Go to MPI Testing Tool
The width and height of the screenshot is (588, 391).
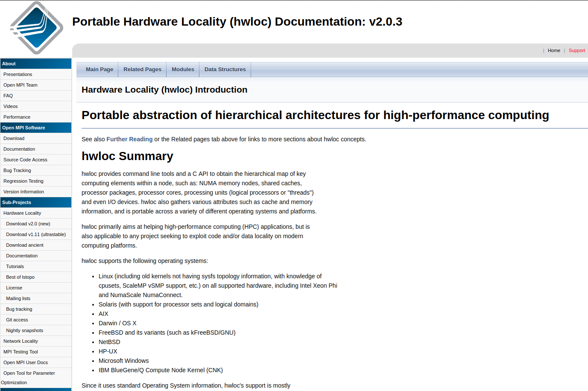coord(36,352)
